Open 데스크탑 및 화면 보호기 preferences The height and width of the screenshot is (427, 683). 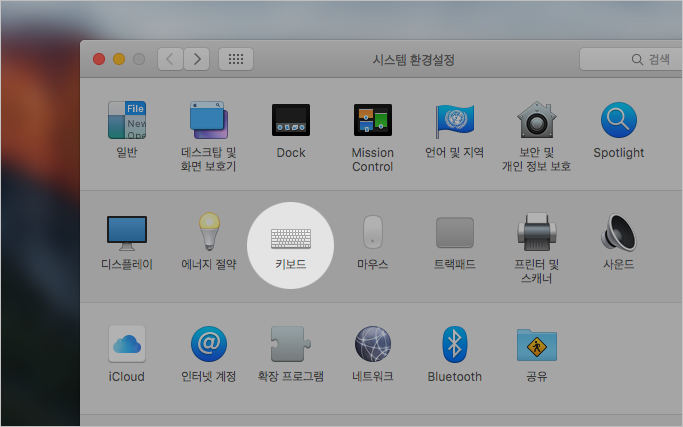(209, 120)
